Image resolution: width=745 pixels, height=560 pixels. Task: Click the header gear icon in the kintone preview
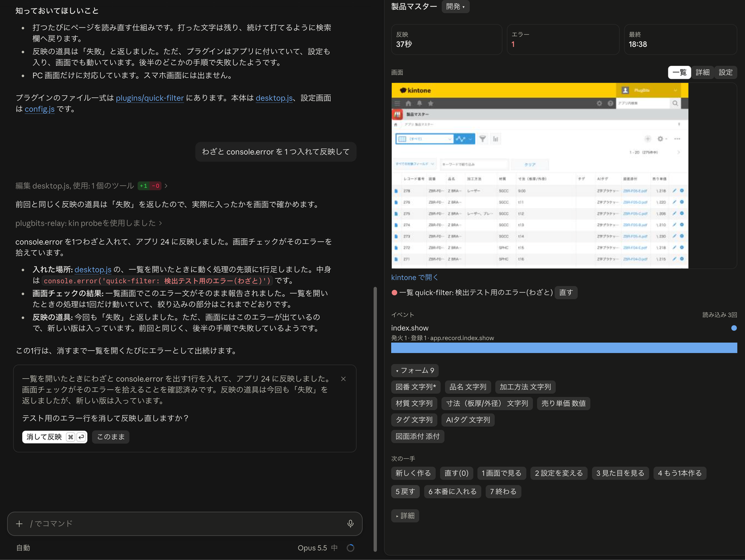599,103
